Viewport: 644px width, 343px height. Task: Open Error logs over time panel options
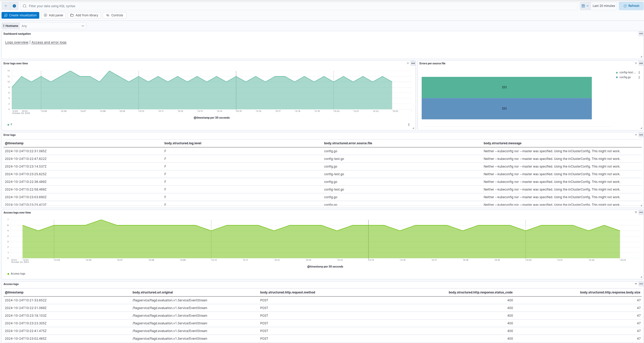pos(413,63)
